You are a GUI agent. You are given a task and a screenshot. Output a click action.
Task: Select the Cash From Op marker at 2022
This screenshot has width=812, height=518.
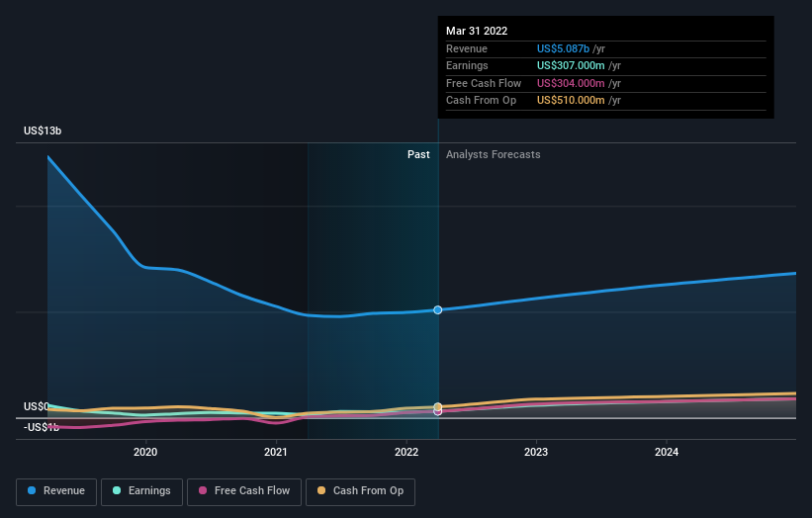click(x=437, y=406)
